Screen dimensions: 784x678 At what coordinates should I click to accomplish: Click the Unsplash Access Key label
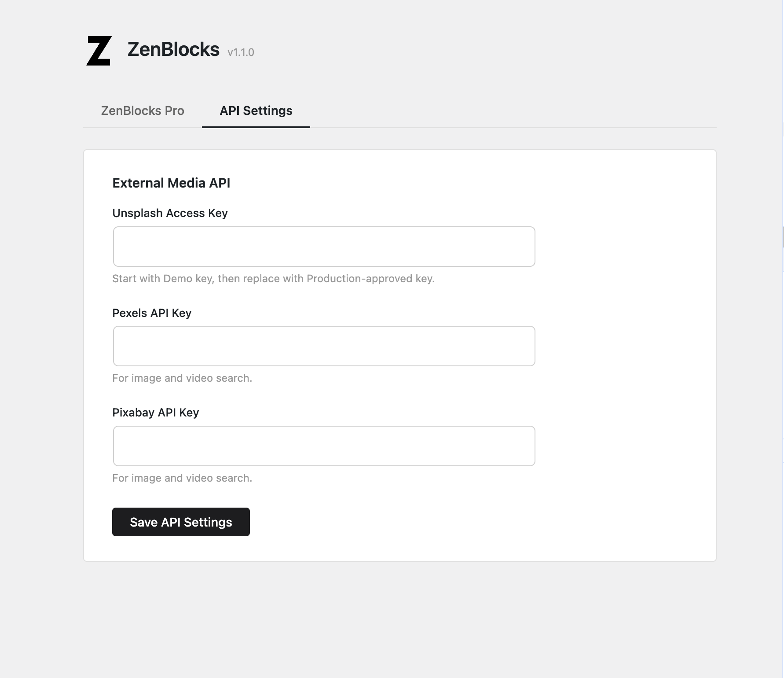(170, 213)
